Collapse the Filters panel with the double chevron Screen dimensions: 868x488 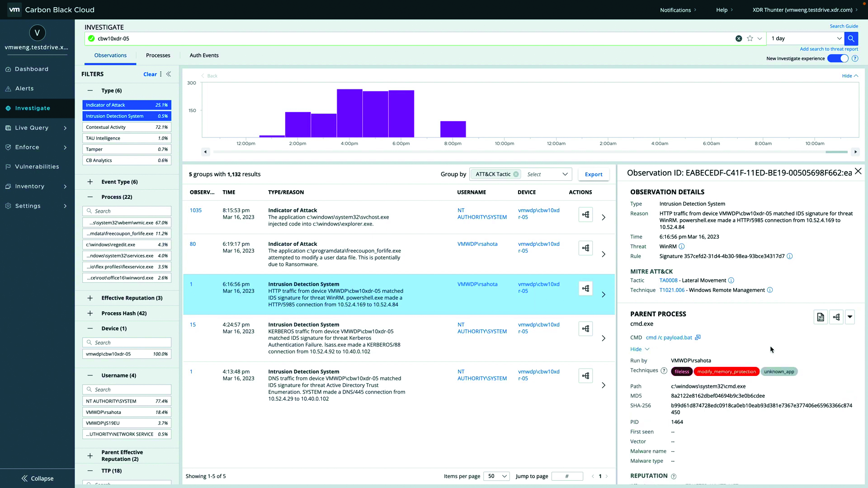pyautogui.click(x=169, y=74)
